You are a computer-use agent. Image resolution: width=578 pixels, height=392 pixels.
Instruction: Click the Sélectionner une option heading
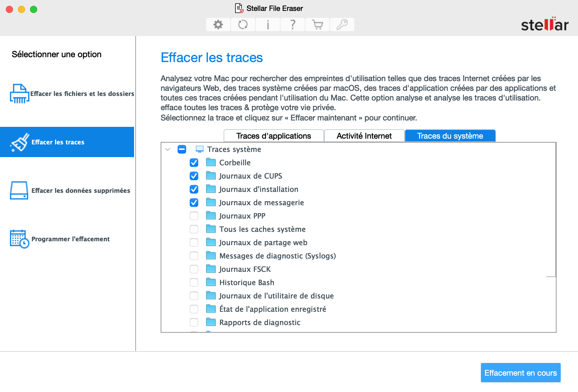click(57, 54)
